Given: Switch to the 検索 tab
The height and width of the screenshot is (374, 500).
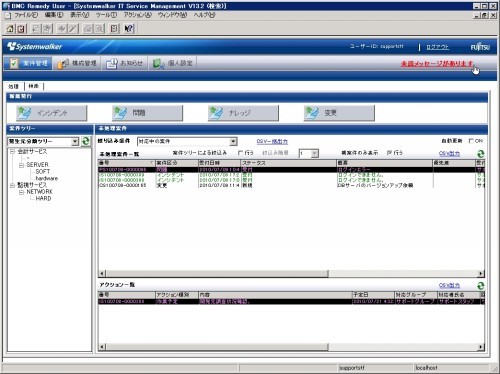Looking at the screenshot, I should click(33, 86).
